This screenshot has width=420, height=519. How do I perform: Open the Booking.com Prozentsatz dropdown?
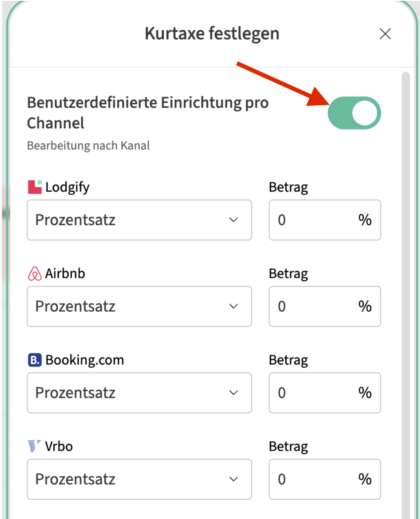(139, 393)
